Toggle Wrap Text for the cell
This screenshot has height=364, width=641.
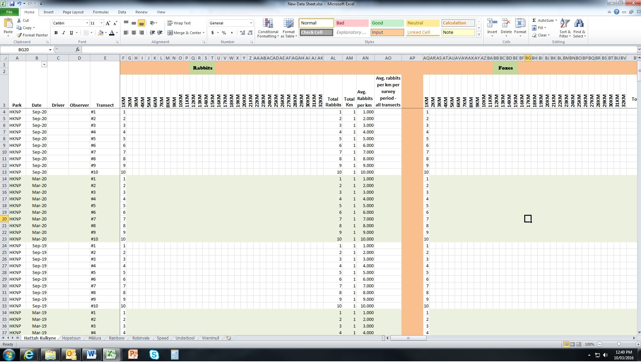180,23
